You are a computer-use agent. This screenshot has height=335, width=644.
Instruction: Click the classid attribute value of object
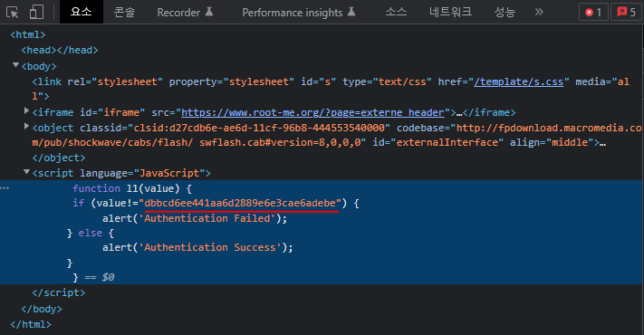[x=259, y=128]
